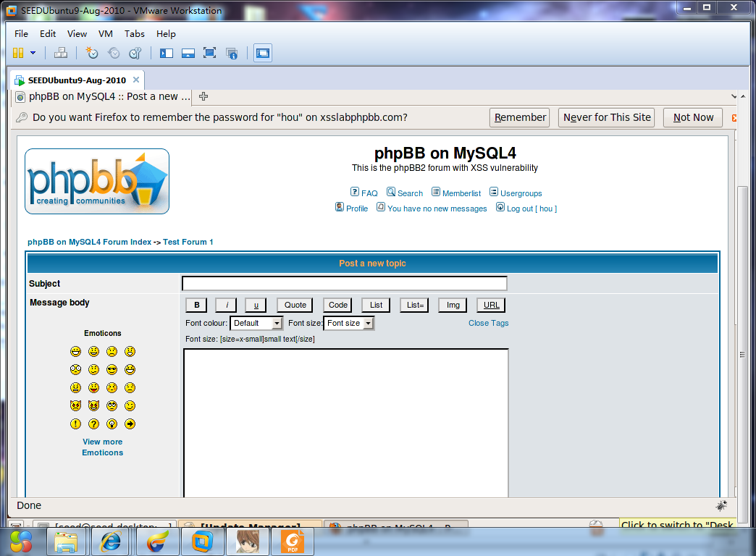
Task: Click the Unity mode toolbar icon
Action: pos(232,53)
